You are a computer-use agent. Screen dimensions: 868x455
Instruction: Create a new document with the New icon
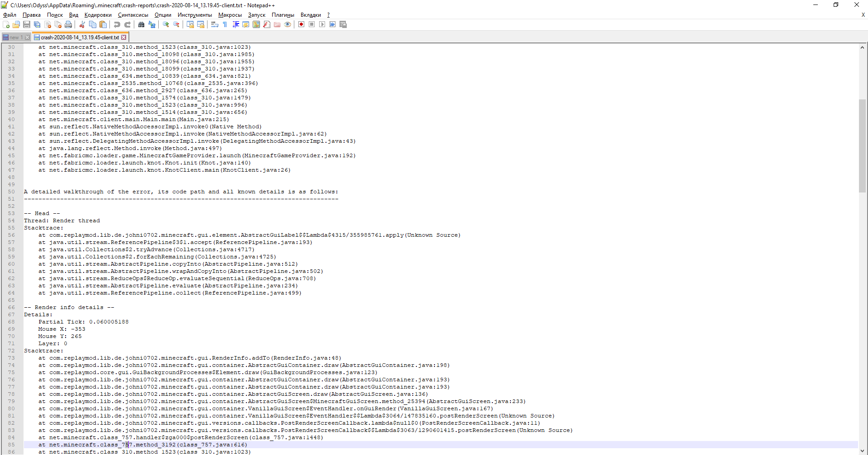[6, 24]
